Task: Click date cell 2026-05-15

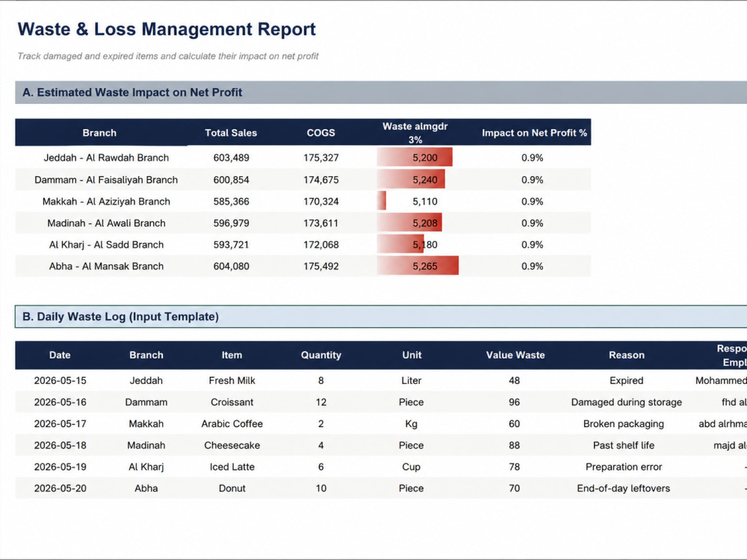Action: (x=60, y=381)
